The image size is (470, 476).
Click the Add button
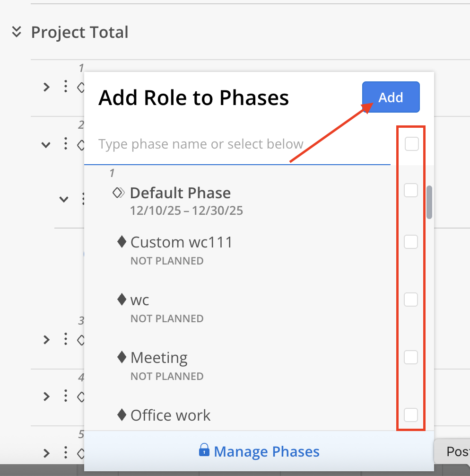tap(391, 97)
